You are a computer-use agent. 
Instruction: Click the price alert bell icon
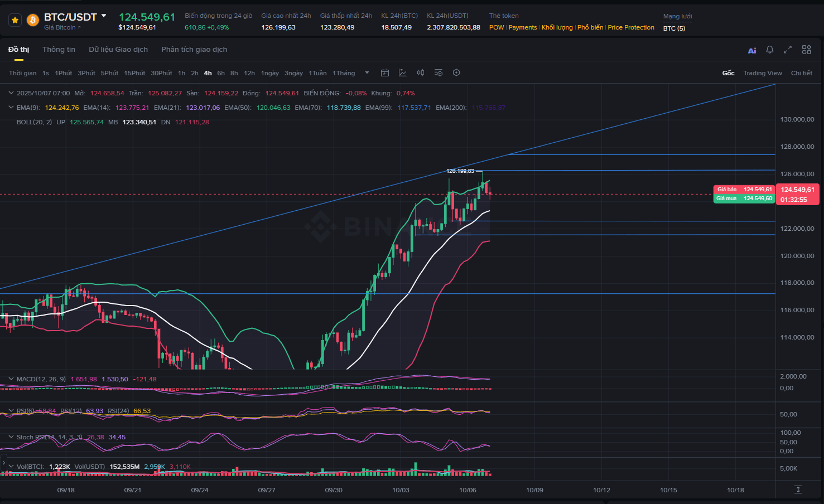click(770, 50)
